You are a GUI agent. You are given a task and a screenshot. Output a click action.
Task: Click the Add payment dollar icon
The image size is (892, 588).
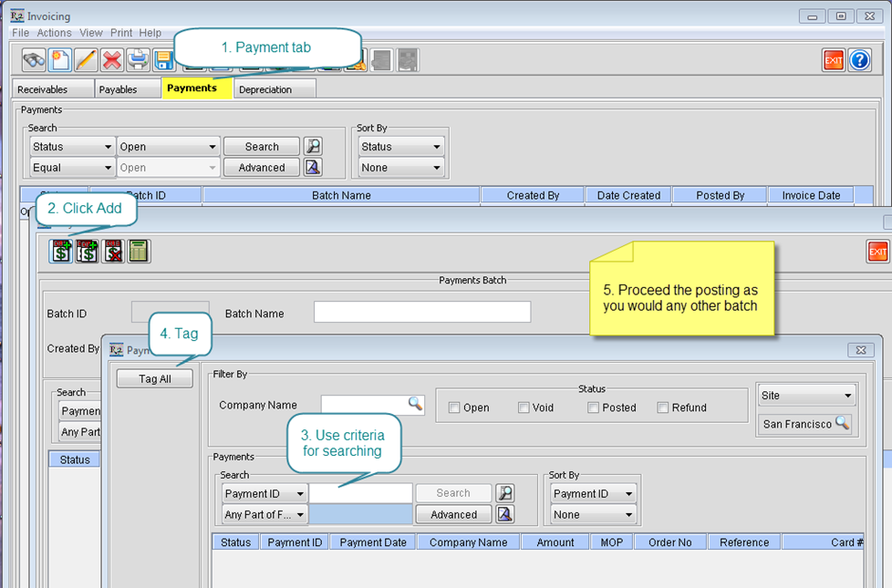[61, 252]
